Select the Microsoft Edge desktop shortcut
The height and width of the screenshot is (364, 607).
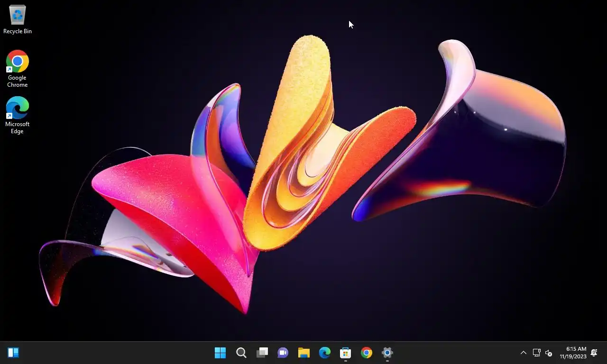pos(18,115)
